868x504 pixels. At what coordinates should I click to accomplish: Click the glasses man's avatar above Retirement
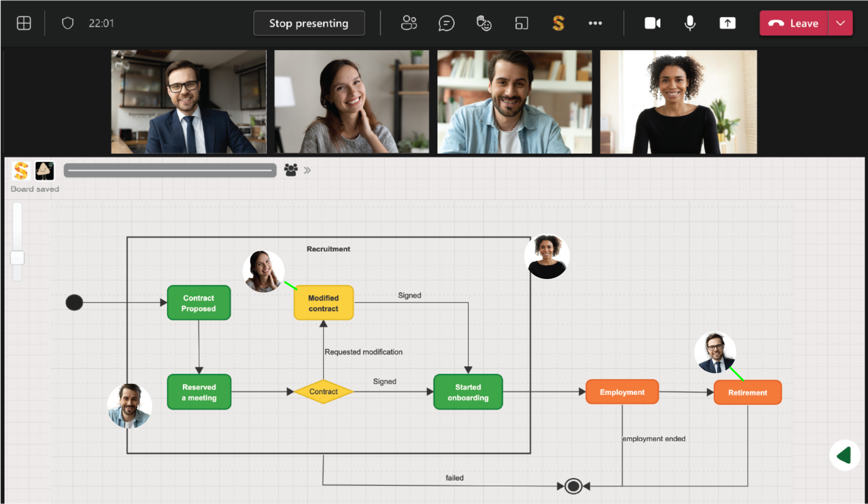pyautogui.click(x=715, y=353)
